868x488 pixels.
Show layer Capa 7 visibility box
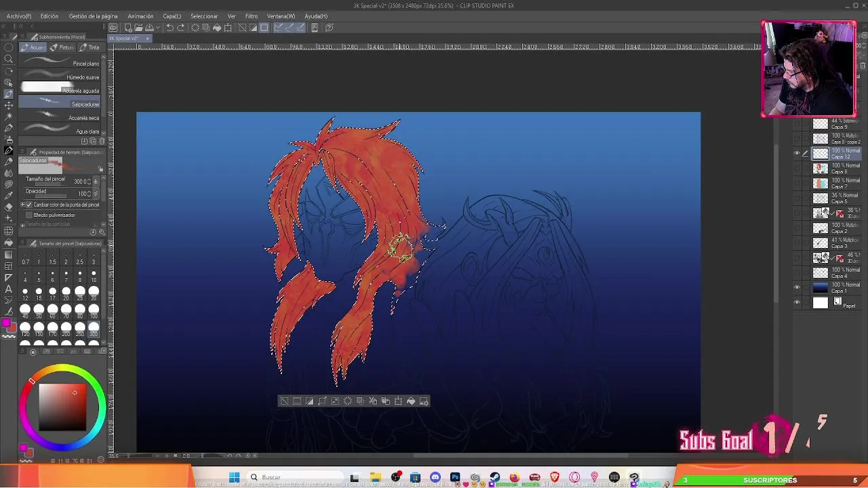click(x=797, y=183)
